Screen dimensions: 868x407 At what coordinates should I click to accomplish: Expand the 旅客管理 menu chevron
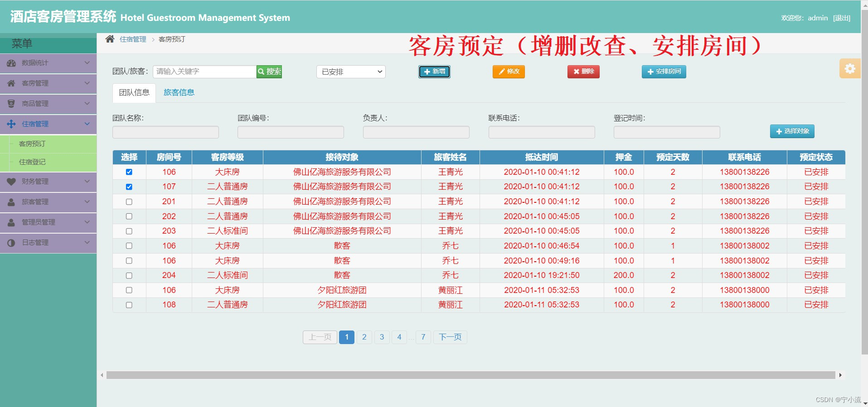point(87,202)
